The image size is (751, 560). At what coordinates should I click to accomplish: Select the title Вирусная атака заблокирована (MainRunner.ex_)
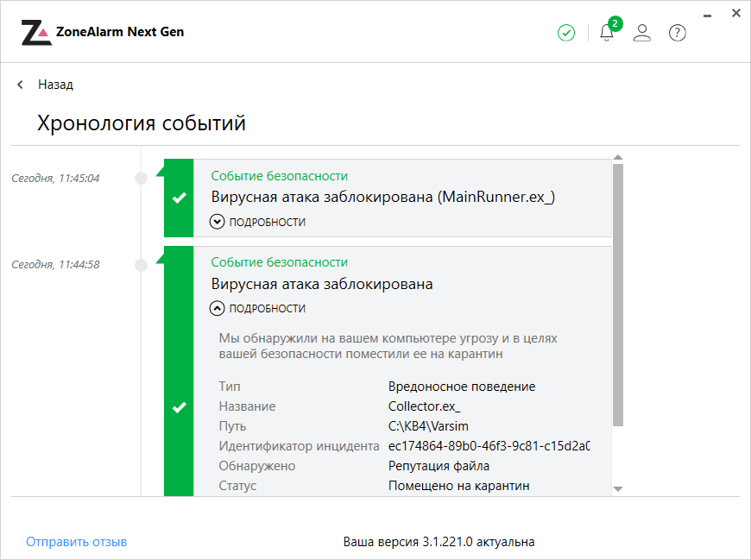point(383,197)
